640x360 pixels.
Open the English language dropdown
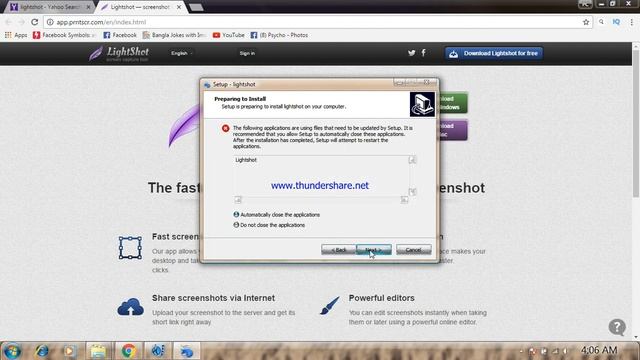[181, 53]
